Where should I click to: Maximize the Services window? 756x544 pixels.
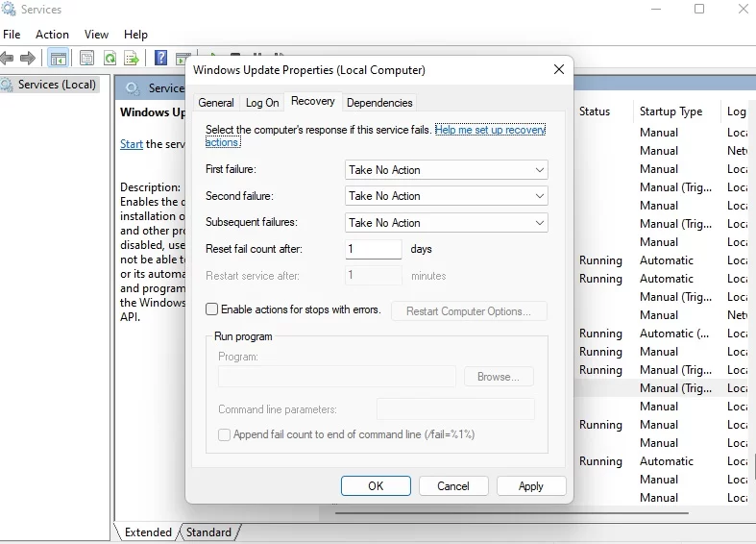(x=699, y=9)
